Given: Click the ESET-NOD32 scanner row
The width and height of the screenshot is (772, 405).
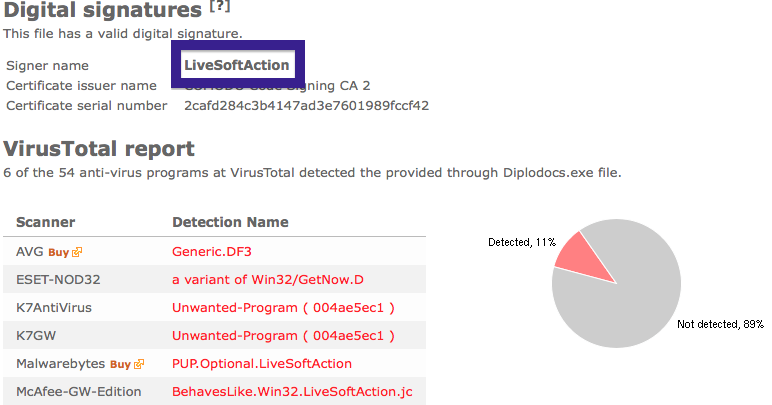Looking at the screenshot, I should point(214,280).
